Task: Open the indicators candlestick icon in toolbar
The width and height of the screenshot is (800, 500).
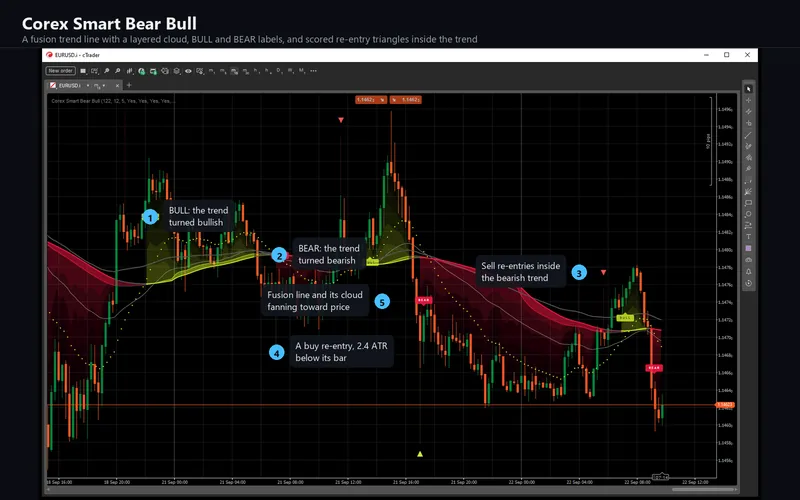Action: point(130,71)
